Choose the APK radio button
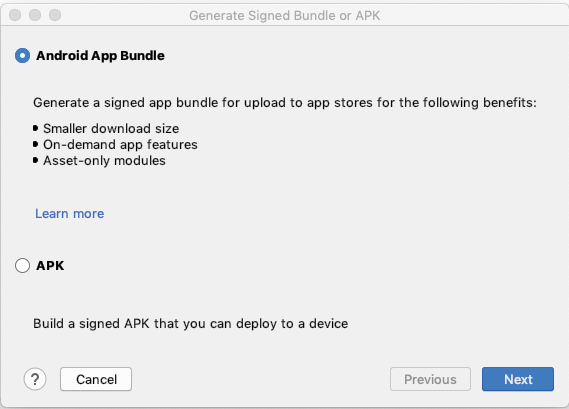 (22, 265)
